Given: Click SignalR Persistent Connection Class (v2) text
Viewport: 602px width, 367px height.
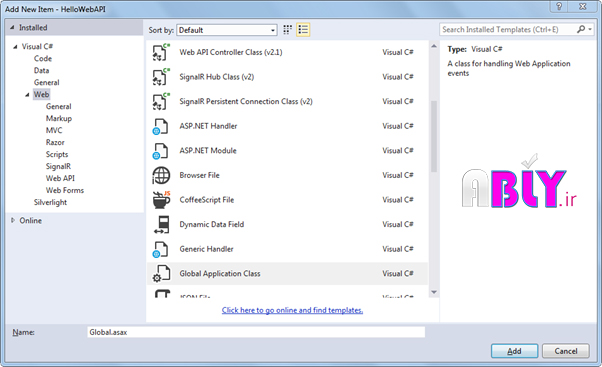Looking at the screenshot, I should pyautogui.click(x=246, y=101).
